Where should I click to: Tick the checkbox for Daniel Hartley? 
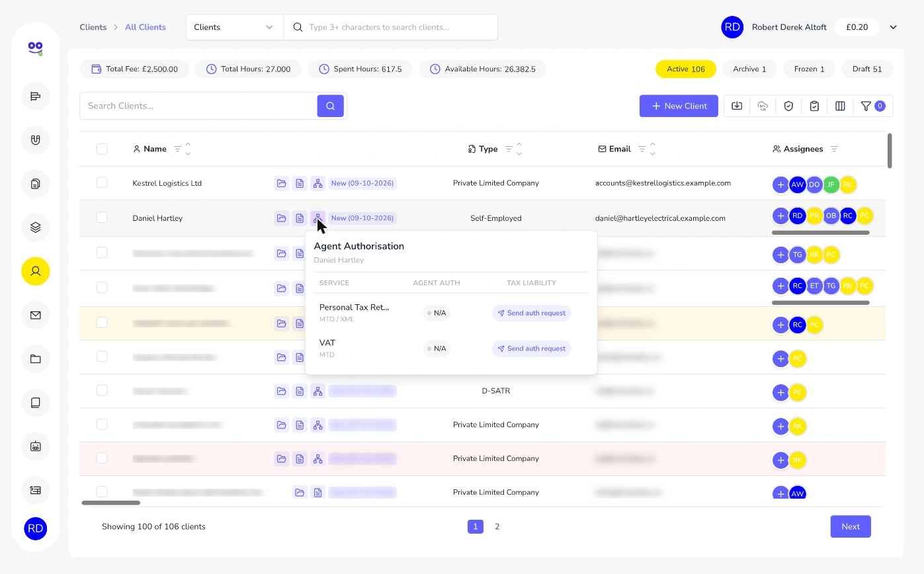click(x=102, y=218)
